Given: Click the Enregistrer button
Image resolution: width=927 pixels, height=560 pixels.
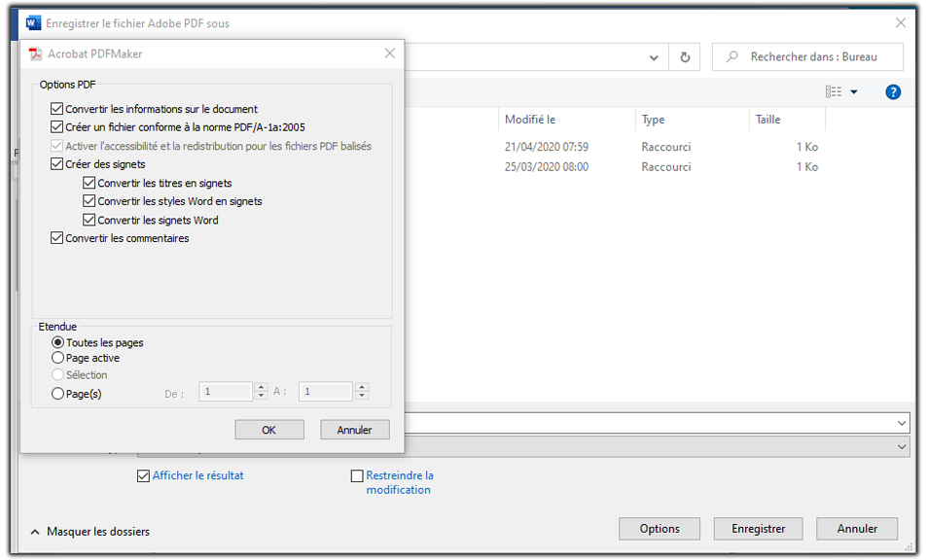Looking at the screenshot, I should click(x=758, y=528).
